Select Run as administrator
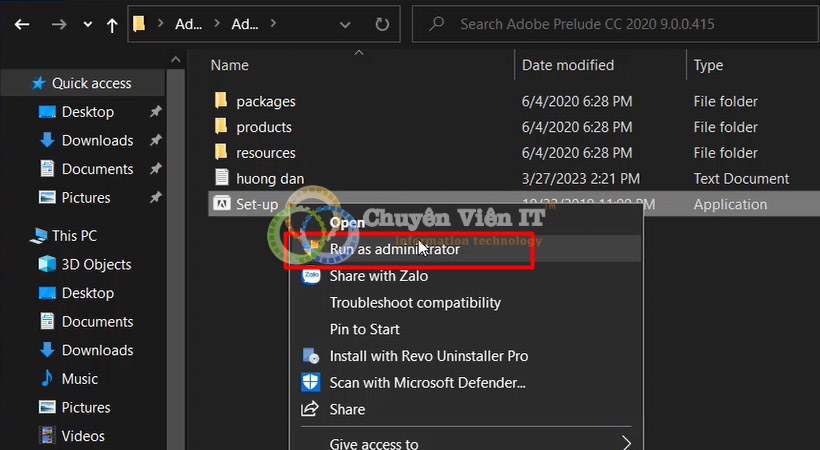The image size is (820, 450). tap(394, 249)
